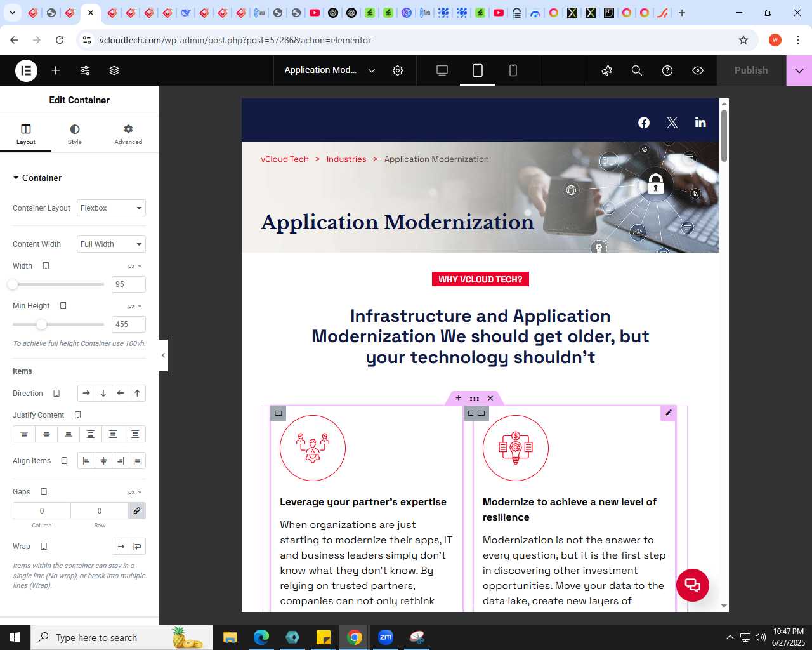812x650 pixels.
Task: Open the Content Width dropdown
Action: [111, 244]
